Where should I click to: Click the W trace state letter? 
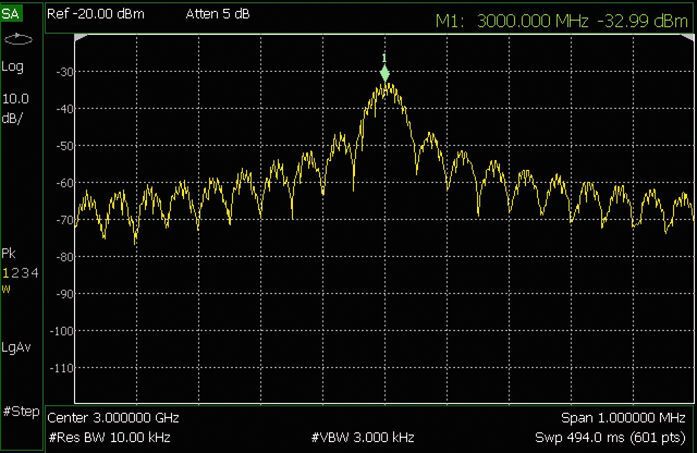pyautogui.click(x=6, y=289)
